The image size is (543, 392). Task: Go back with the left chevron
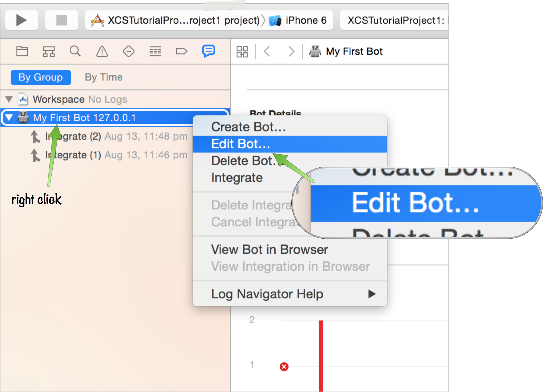click(267, 51)
